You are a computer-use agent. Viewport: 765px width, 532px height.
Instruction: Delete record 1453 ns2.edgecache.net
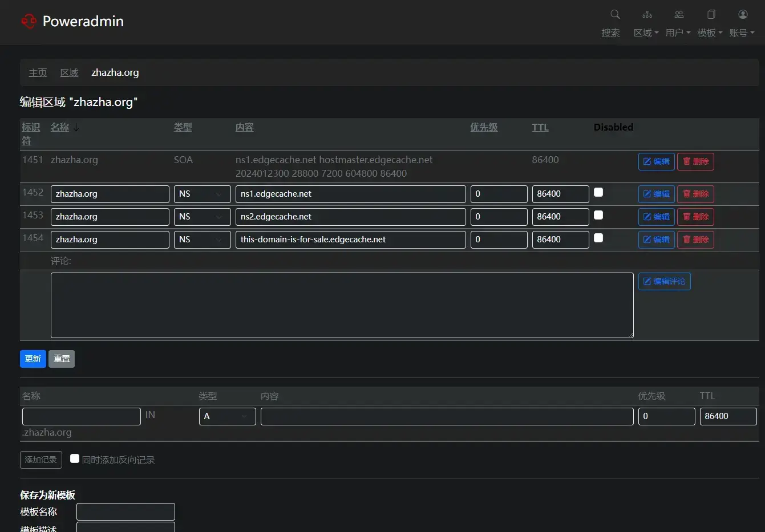pyautogui.click(x=695, y=217)
